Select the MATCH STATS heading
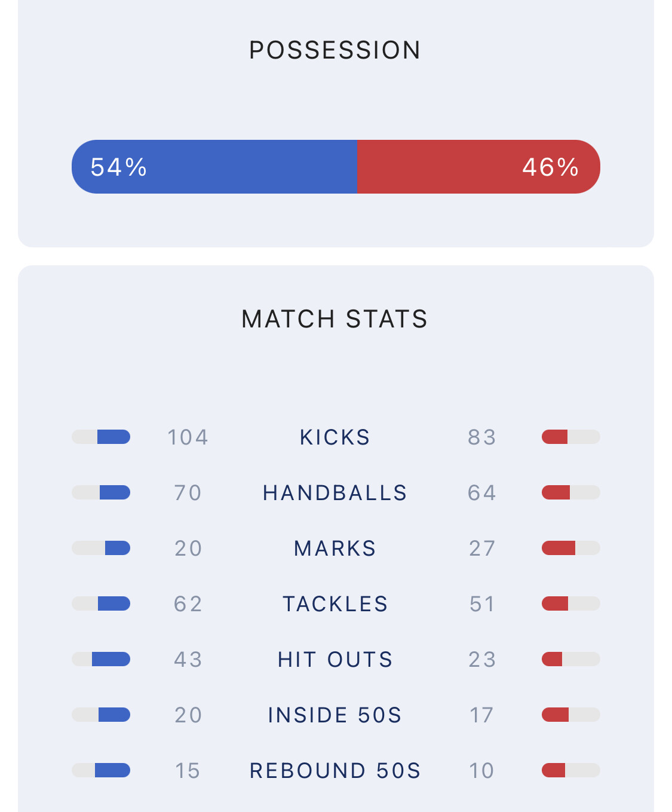Screen dimensions: 672x812 [335, 319]
